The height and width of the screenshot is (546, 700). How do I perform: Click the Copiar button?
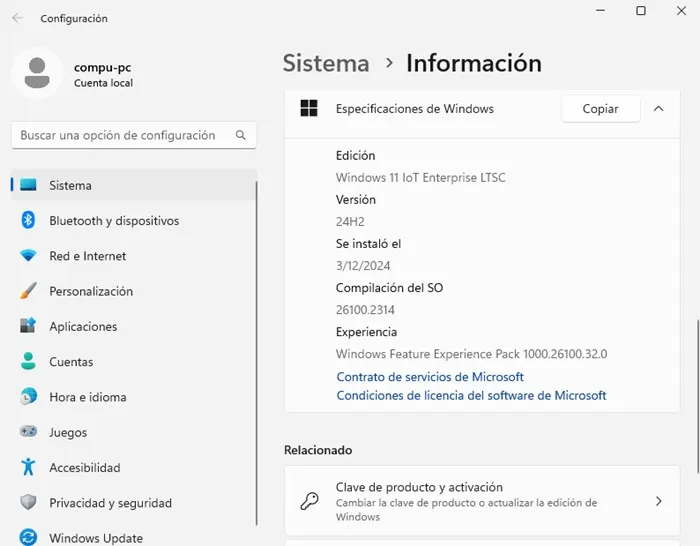pyautogui.click(x=600, y=108)
